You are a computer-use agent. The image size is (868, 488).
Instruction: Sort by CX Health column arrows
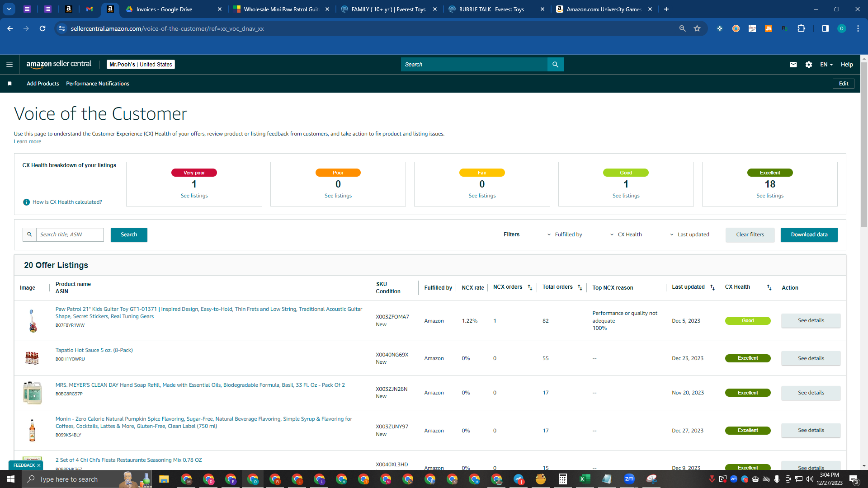tap(769, 288)
